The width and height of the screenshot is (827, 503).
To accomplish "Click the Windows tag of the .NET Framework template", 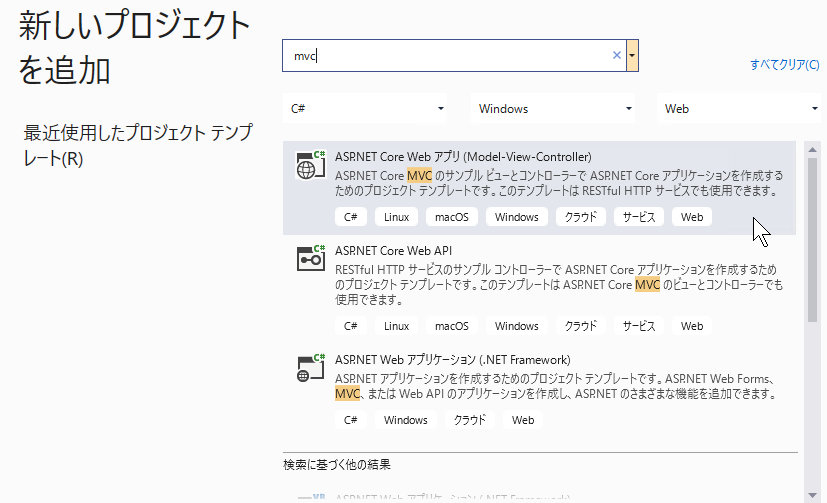I will click(406, 420).
